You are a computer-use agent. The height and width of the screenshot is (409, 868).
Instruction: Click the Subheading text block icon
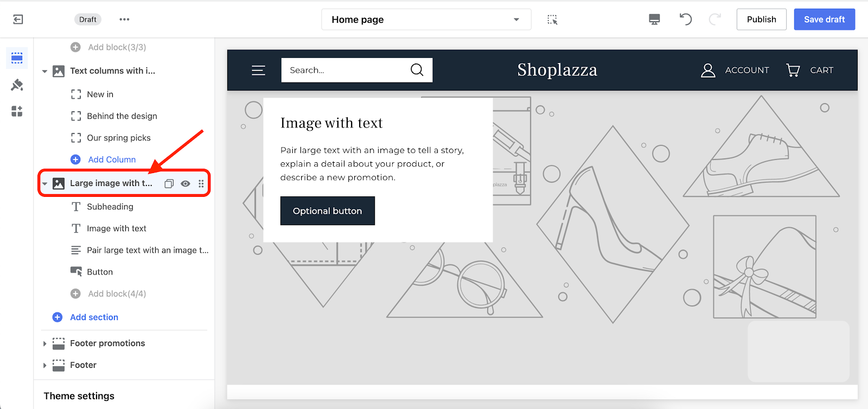pos(76,207)
